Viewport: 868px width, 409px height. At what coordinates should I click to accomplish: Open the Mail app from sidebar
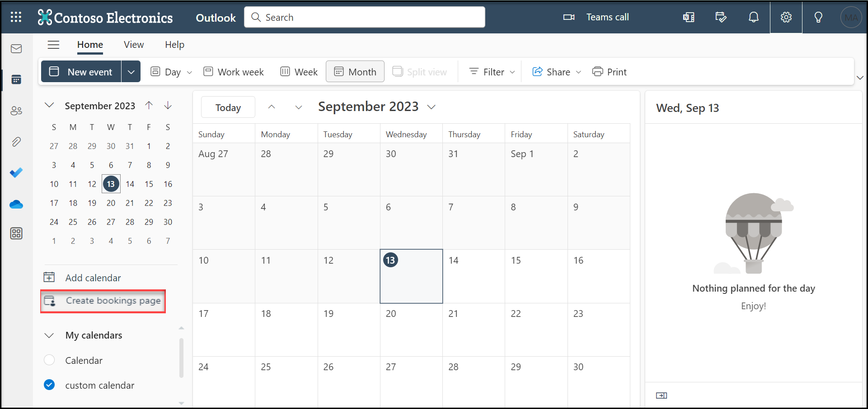[x=16, y=49]
